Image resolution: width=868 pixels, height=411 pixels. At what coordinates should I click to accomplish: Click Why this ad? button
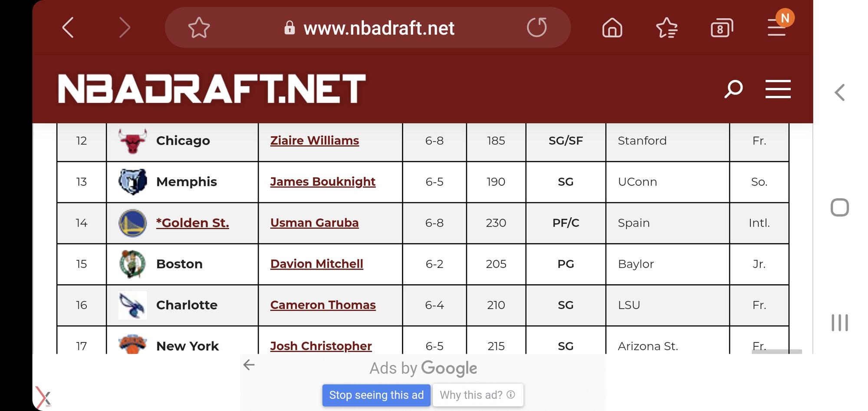[478, 395]
